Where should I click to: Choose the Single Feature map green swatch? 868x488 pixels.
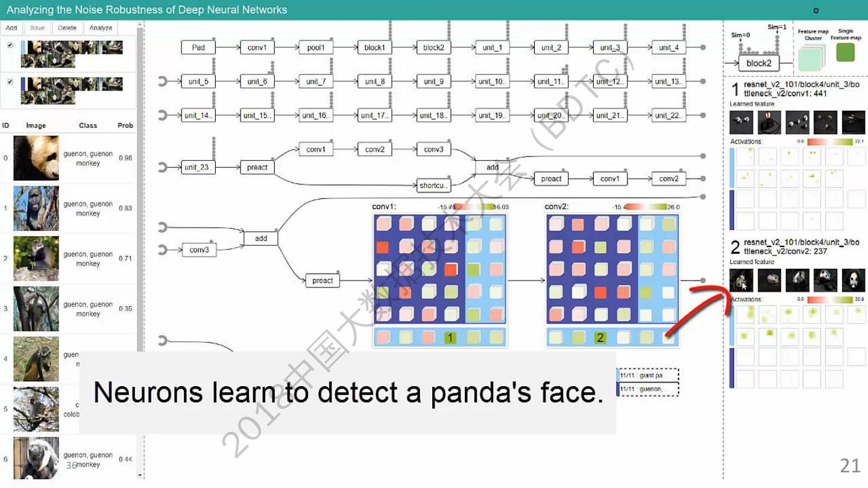click(x=846, y=52)
